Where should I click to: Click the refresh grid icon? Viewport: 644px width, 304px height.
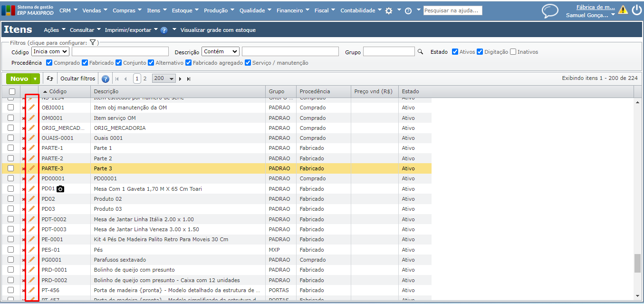point(50,78)
